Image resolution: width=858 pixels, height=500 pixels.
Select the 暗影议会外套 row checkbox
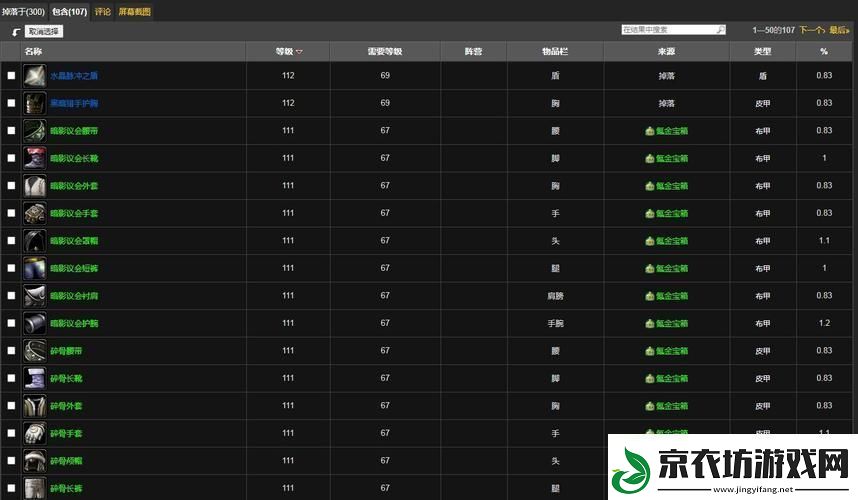pos(11,185)
